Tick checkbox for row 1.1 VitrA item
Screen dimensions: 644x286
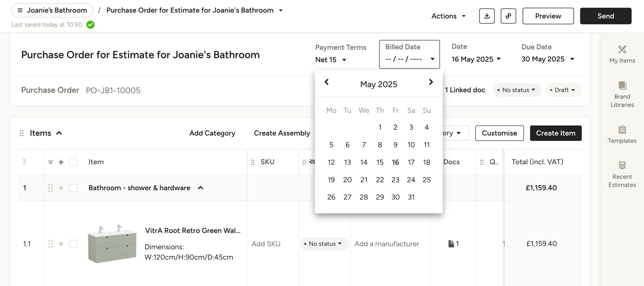[73, 243]
